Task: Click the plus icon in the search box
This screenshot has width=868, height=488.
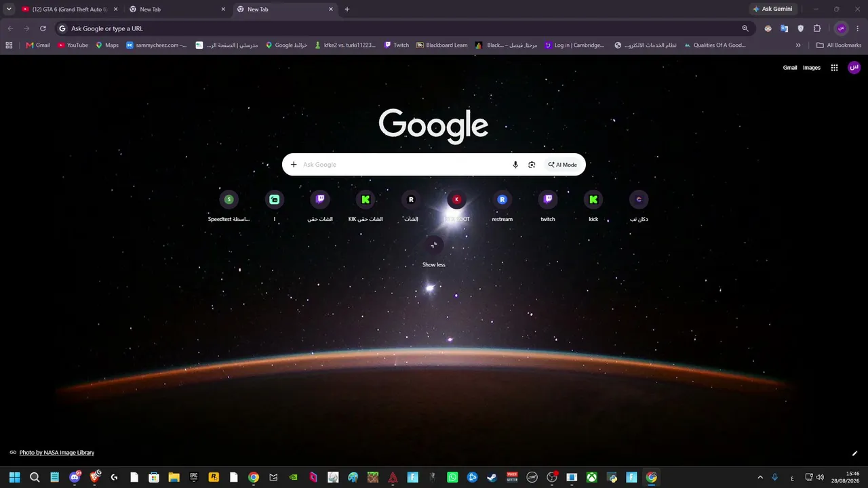Action: pyautogui.click(x=294, y=165)
